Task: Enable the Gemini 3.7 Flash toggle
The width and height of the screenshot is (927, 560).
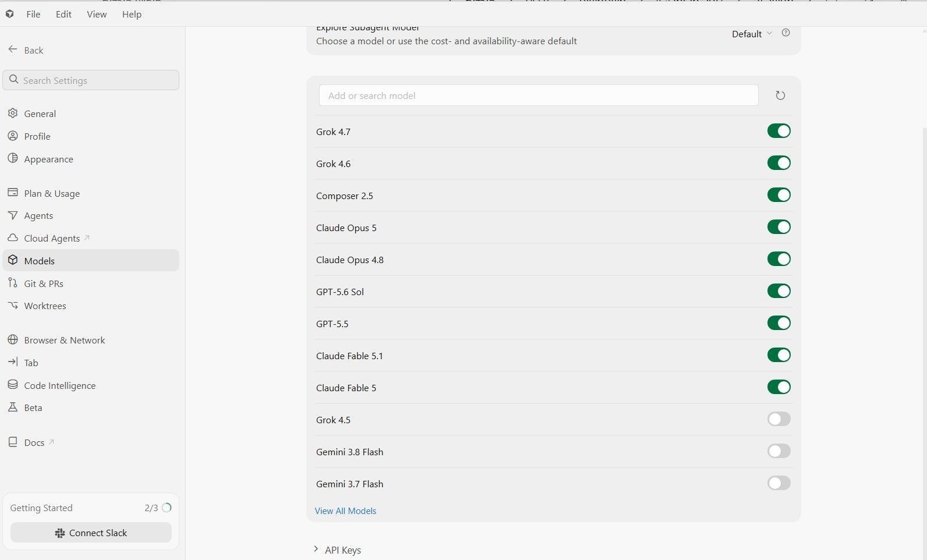Action: point(779,483)
